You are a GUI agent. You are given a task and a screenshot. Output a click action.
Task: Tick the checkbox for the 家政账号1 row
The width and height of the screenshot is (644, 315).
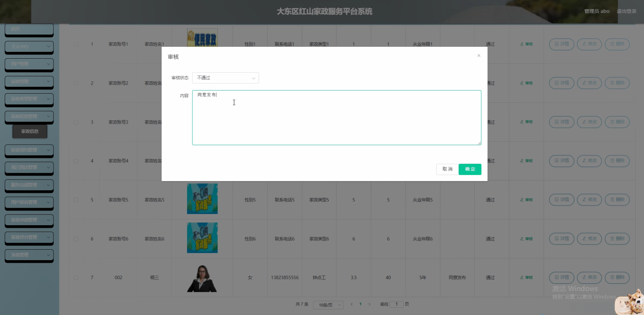pyautogui.click(x=76, y=44)
